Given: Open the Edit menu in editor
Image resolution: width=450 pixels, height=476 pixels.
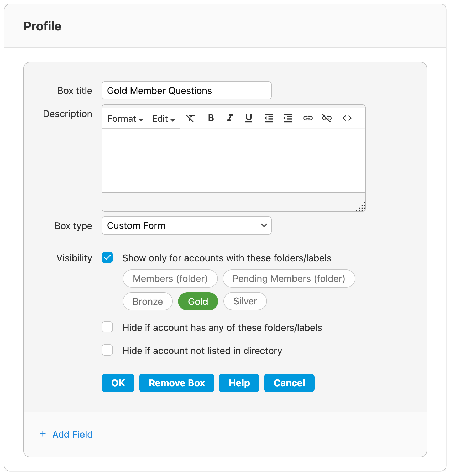Looking at the screenshot, I should (x=163, y=119).
